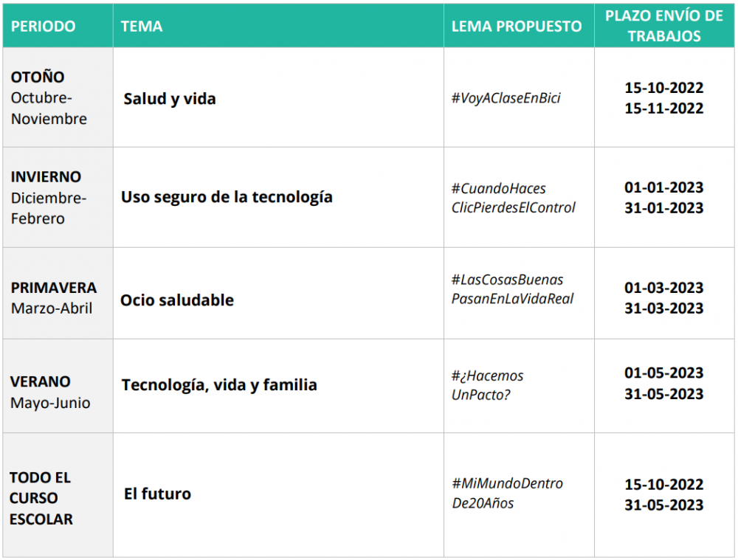738x560 pixels.
Task: Click the 15-11-2022 deadline date
Action: pos(664,108)
